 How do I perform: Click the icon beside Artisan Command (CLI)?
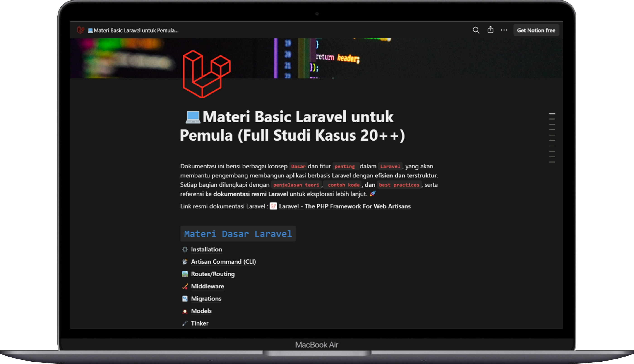(x=185, y=261)
